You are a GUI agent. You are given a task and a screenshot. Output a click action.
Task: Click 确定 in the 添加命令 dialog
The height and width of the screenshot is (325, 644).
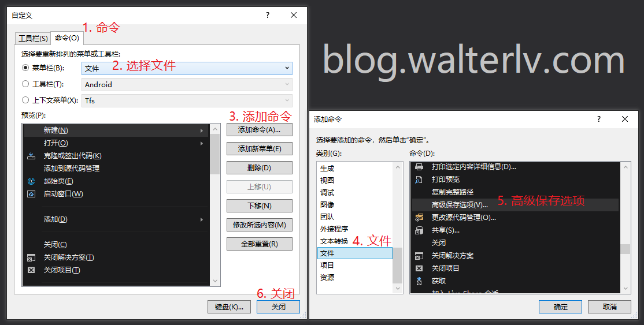[561, 307]
